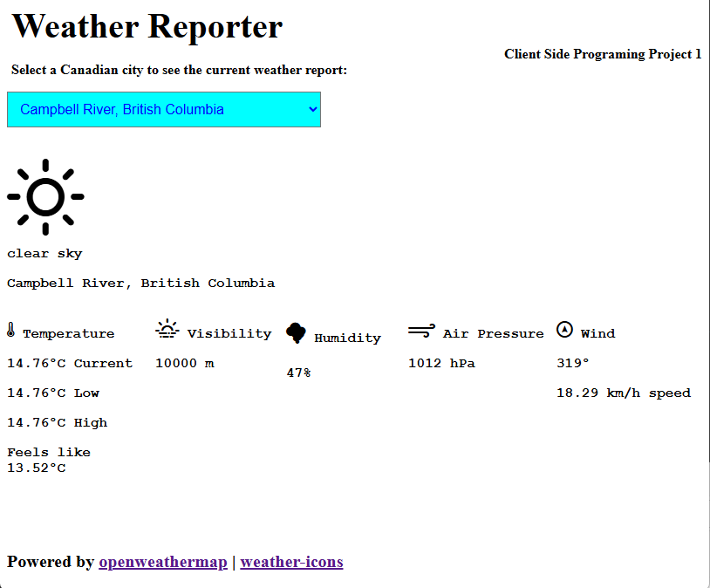Click the 'clear sky' description

coord(44,254)
